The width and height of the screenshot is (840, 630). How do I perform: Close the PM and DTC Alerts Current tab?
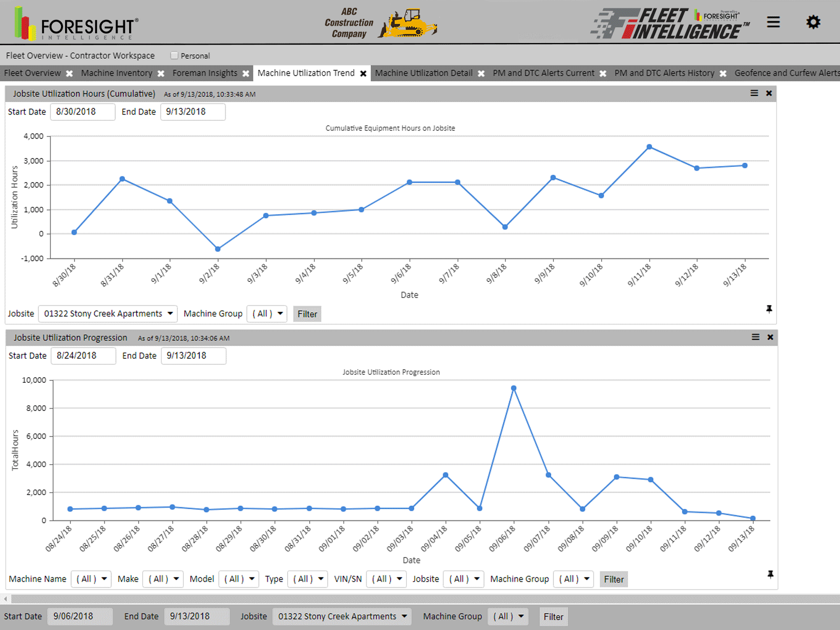pos(603,73)
